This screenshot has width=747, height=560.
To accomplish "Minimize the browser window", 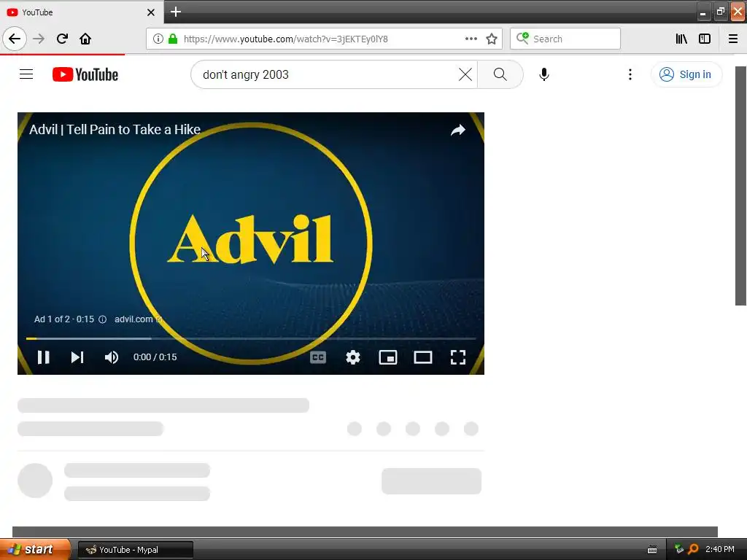I will 703,12.
